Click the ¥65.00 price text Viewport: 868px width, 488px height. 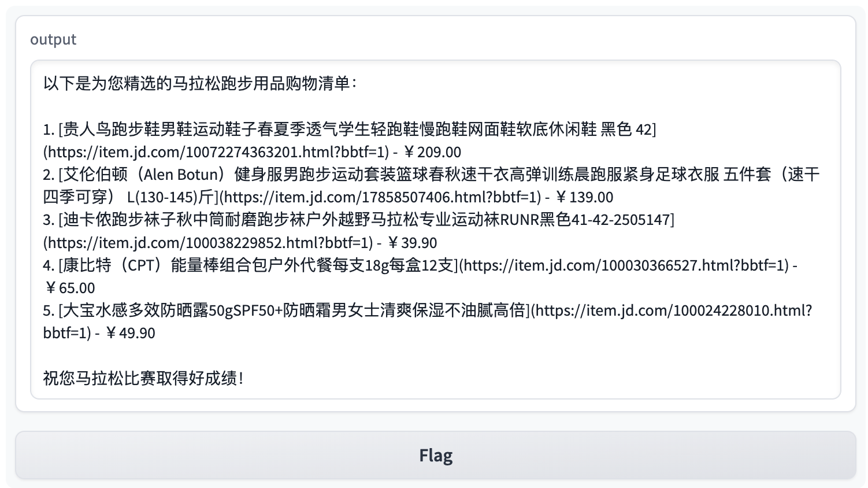click(69, 288)
